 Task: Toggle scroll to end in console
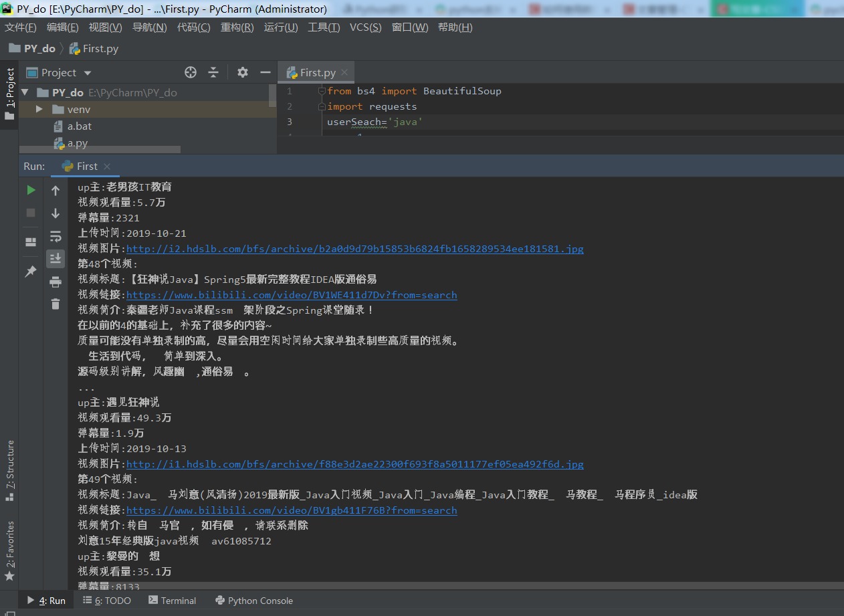tap(56, 258)
